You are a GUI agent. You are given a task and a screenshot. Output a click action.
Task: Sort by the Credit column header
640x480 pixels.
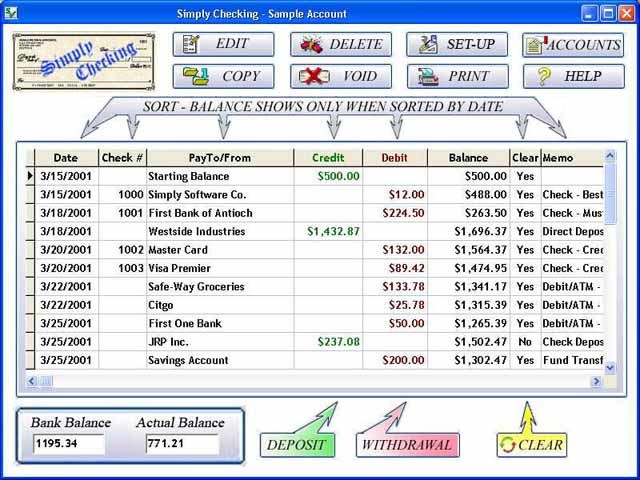328,158
